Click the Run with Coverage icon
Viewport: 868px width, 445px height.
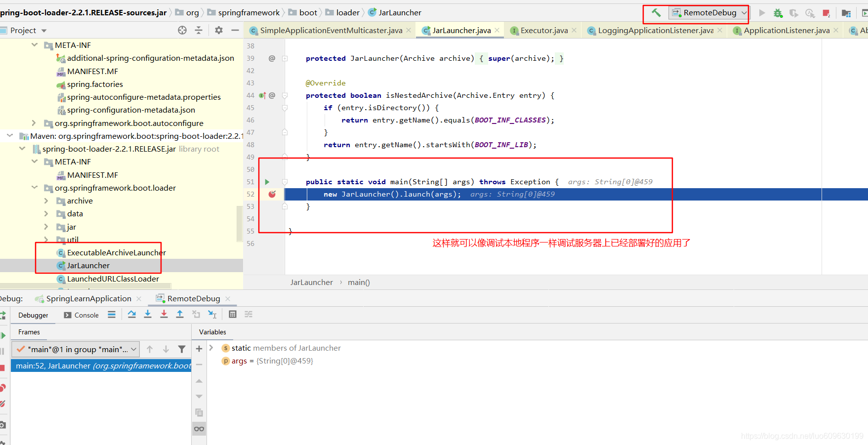tap(794, 13)
